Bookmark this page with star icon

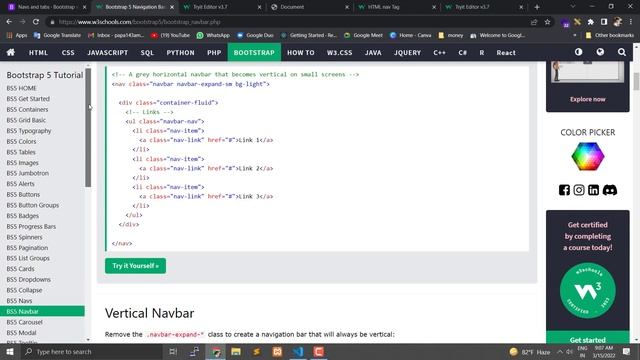pos(547,22)
